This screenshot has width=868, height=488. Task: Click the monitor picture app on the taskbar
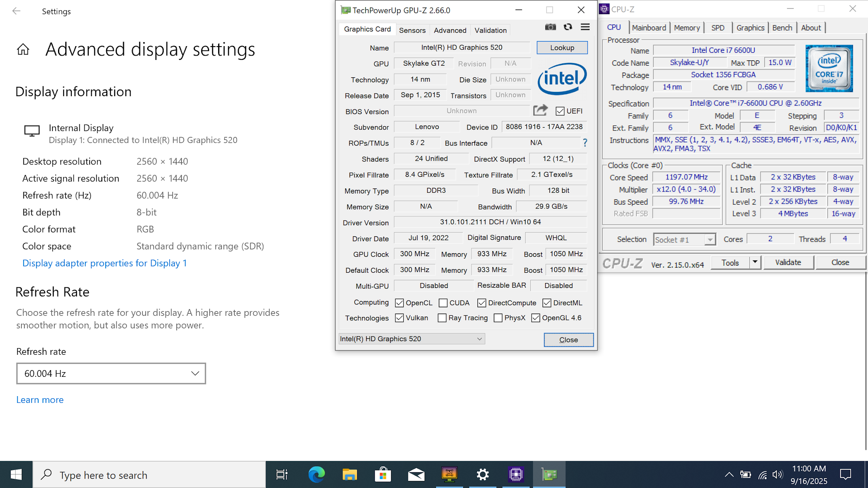(x=449, y=475)
